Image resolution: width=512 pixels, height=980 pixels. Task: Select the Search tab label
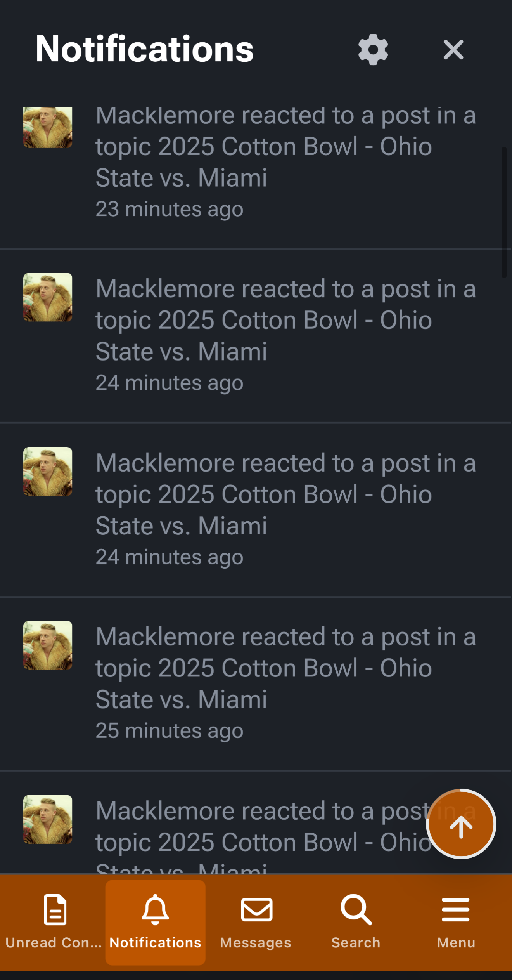356,943
